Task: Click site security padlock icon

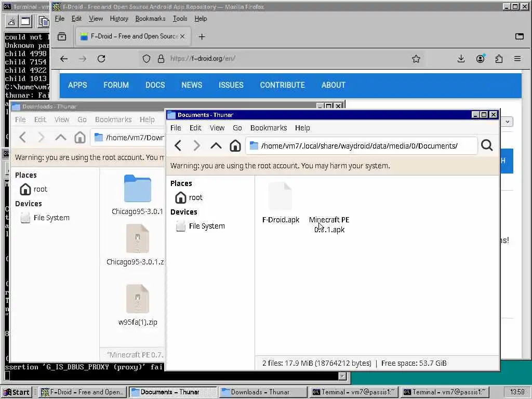Action: click(161, 59)
